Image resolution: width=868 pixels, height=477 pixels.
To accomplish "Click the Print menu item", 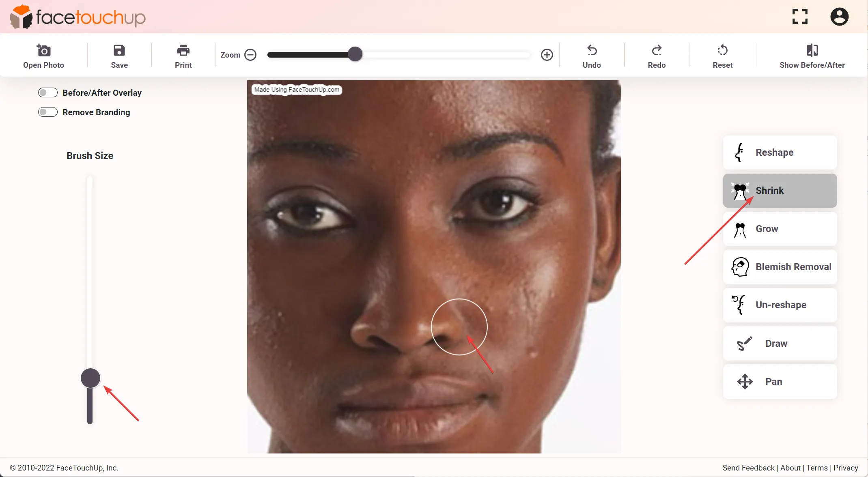I will [183, 55].
